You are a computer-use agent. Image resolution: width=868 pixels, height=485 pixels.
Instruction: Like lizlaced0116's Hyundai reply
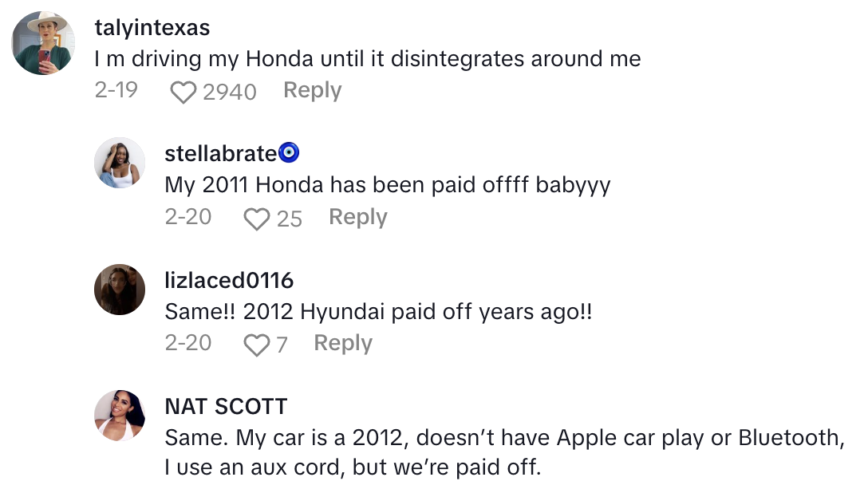pos(256,345)
